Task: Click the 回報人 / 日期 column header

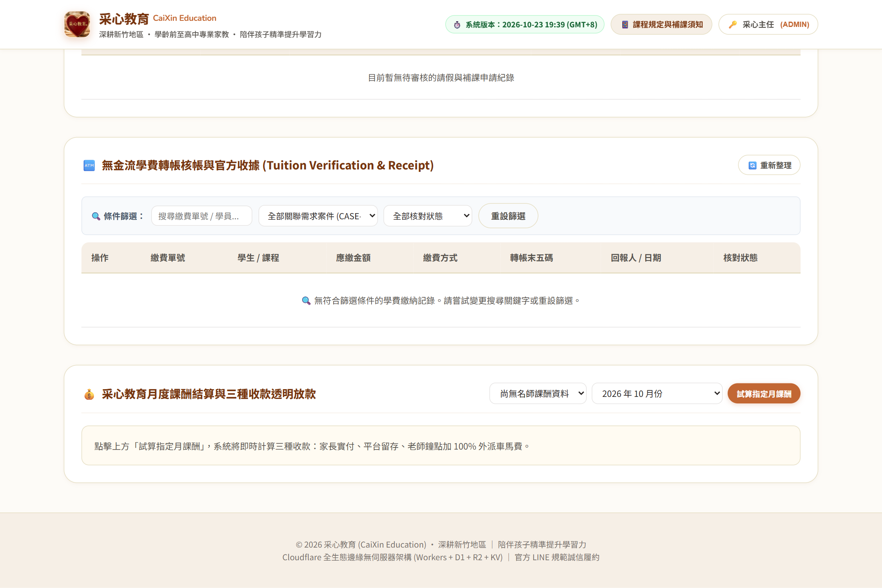Action: click(636, 258)
